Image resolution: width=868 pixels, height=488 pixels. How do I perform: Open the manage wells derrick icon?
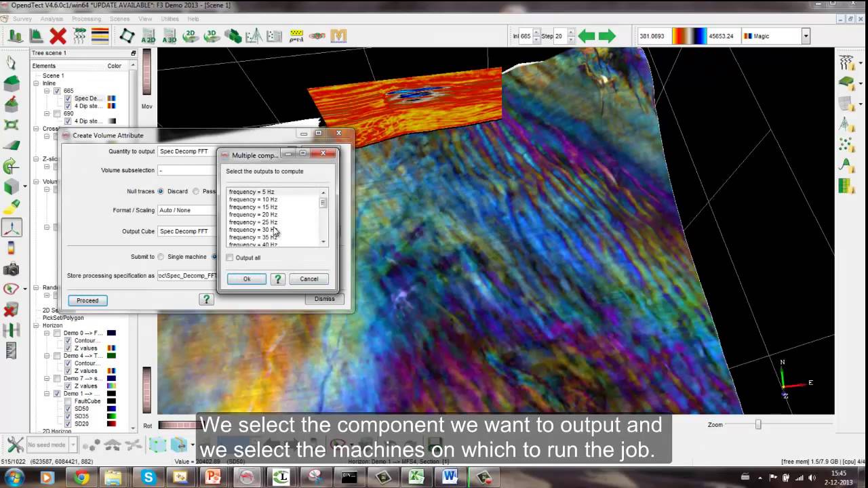click(846, 124)
